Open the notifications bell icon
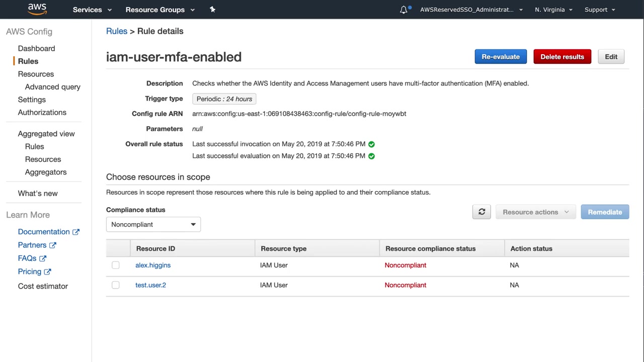The height and width of the screenshot is (362, 644). coord(404,10)
